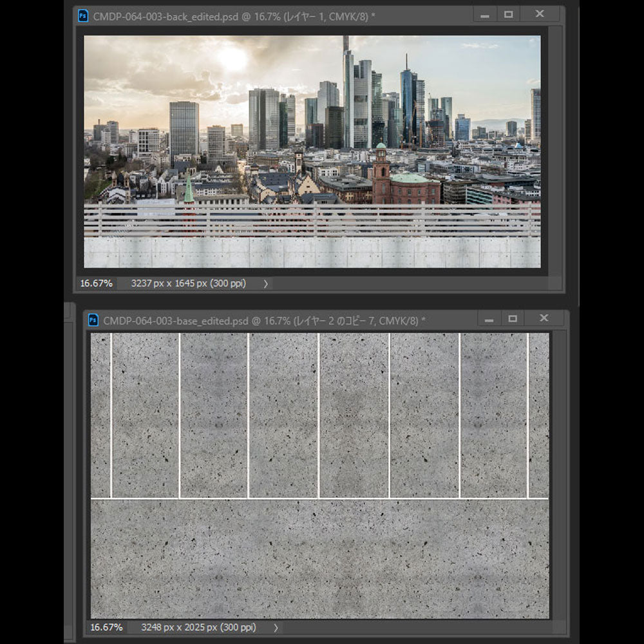This screenshot has width=644, height=644.
Task: Maximize the CMDP-064-003-base_edited.psd window
Action: click(513, 319)
